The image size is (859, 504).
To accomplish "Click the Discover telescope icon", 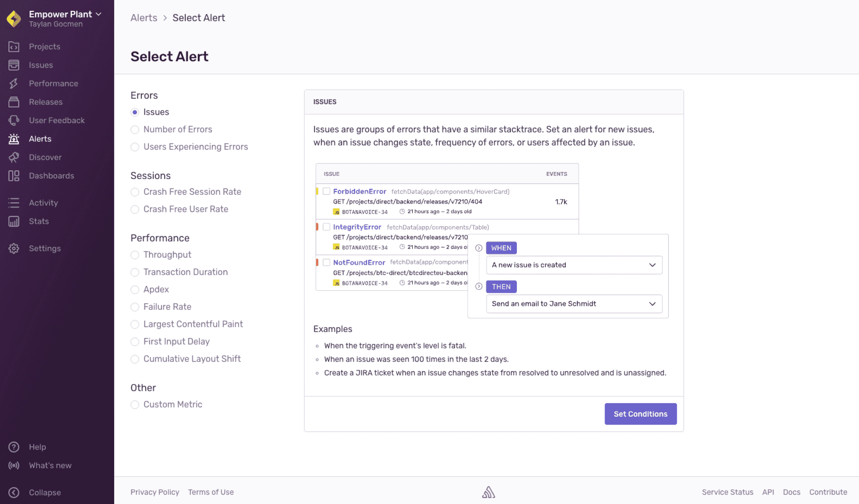I will [14, 157].
